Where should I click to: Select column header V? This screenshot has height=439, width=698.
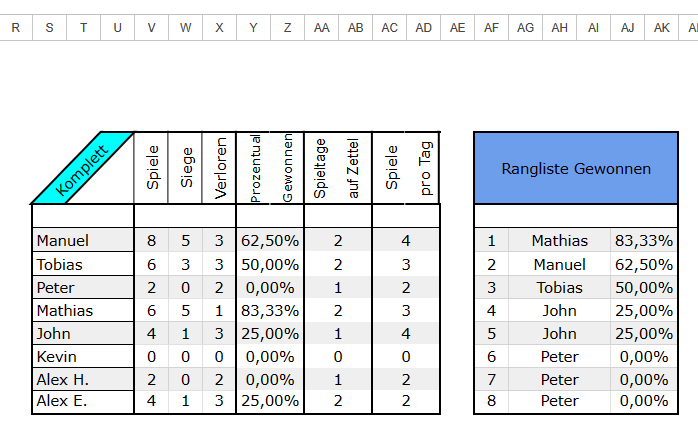(151, 28)
